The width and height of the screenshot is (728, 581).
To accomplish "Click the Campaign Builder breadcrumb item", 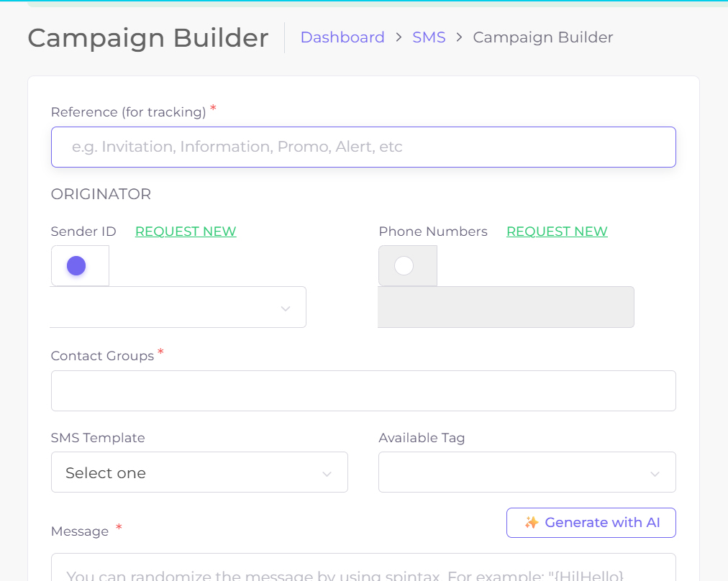I will 542,37.
